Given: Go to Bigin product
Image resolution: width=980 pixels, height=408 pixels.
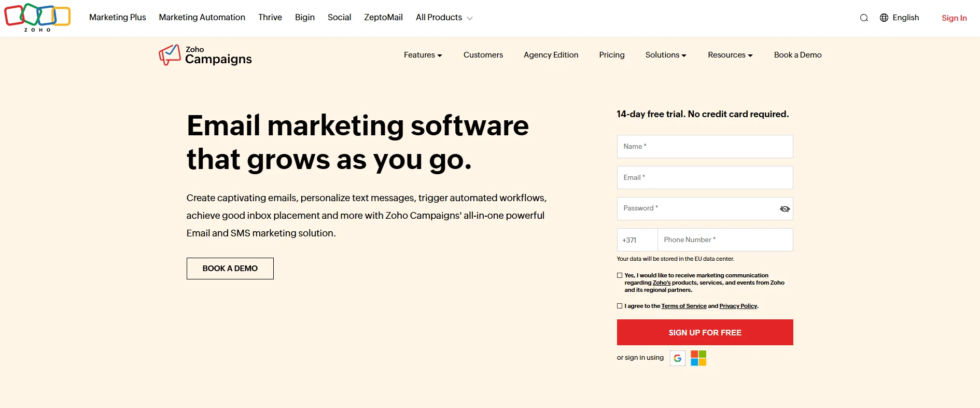Looking at the screenshot, I should (x=305, y=18).
